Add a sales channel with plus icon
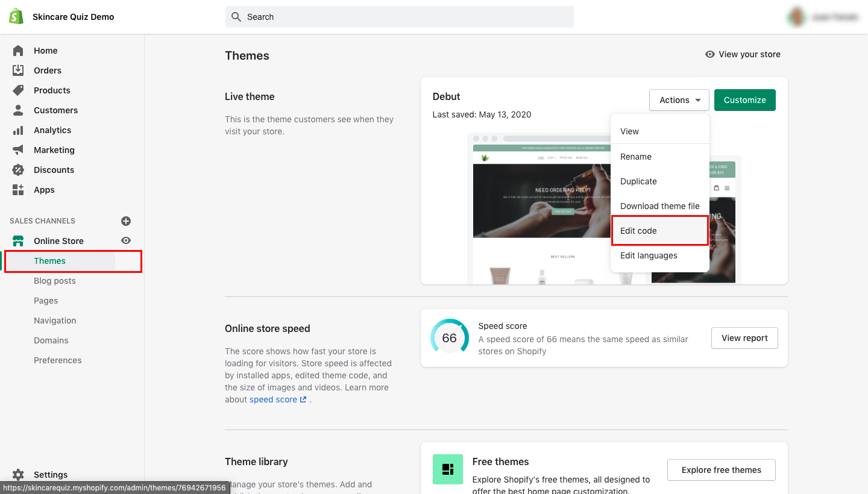Image resolution: width=868 pixels, height=494 pixels. (126, 221)
